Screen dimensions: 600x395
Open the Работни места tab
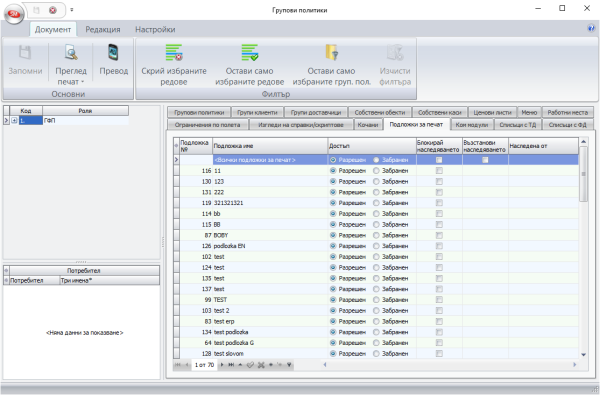coord(567,113)
